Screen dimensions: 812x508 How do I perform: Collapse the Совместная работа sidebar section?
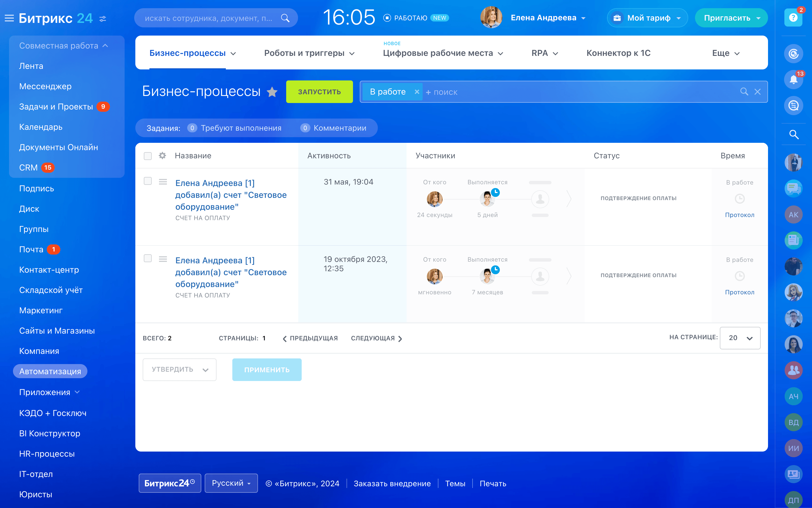tap(64, 45)
